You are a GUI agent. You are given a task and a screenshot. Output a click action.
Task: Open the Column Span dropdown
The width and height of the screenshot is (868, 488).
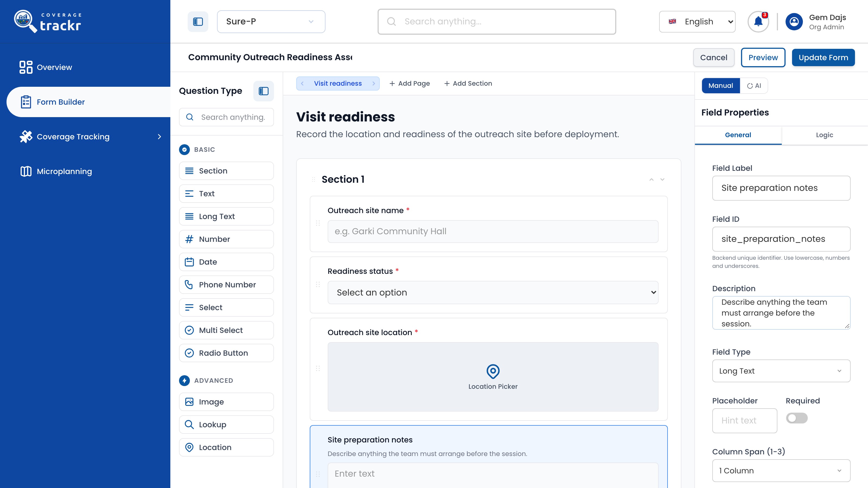(x=781, y=470)
